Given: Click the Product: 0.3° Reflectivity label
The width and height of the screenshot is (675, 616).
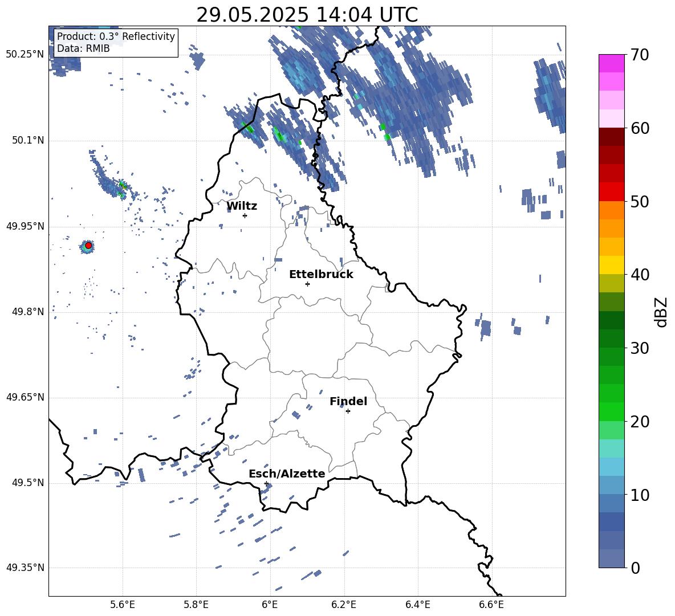Looking at the screenshot, I should (x=116, y=36).
